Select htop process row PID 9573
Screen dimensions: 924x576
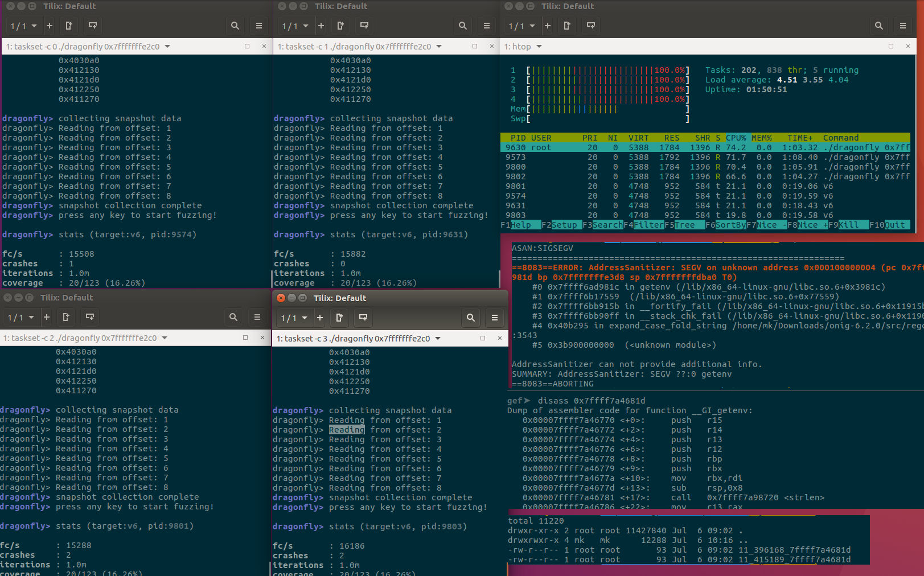[705, 157]
